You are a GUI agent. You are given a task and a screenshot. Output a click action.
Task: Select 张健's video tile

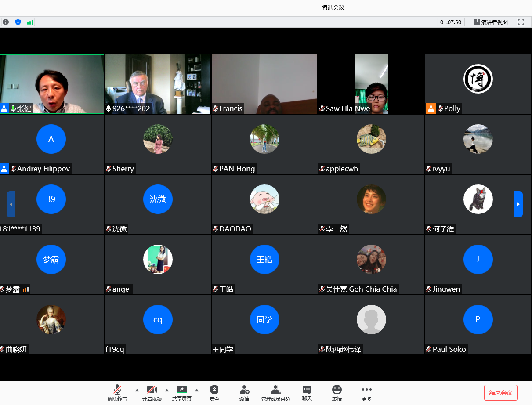click(x=52, y=84)
